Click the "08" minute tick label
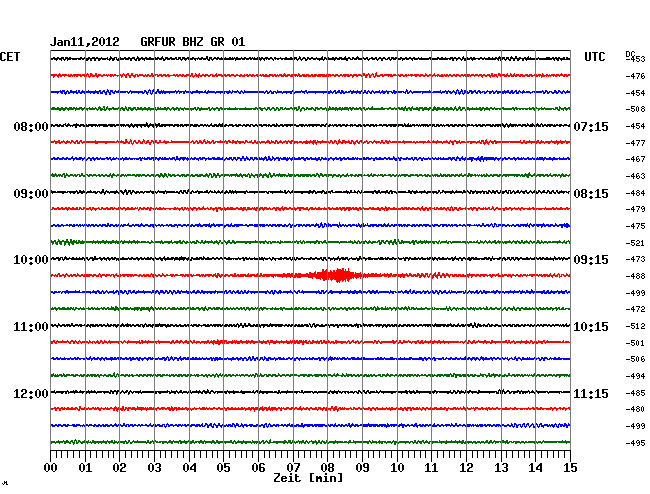The width and height of the screenshot is (650, 494). coord(327,468)
